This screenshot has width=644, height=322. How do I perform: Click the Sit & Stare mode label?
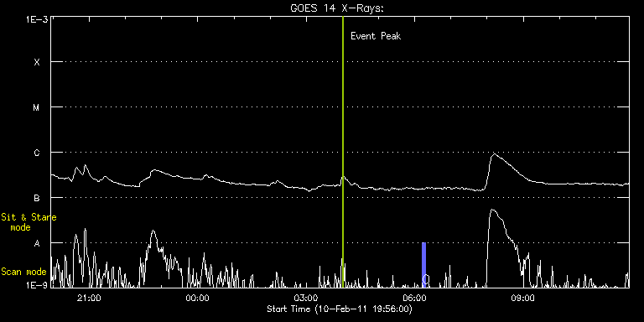(29, 221)
